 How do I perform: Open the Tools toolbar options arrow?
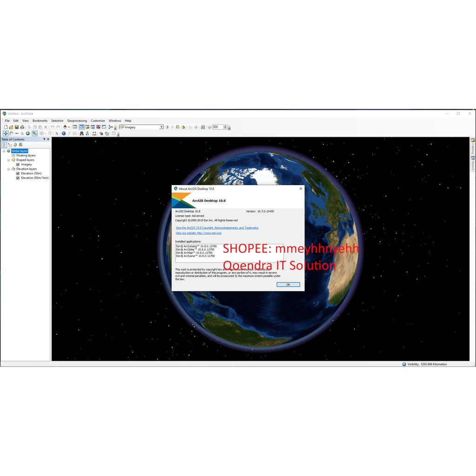118,135
